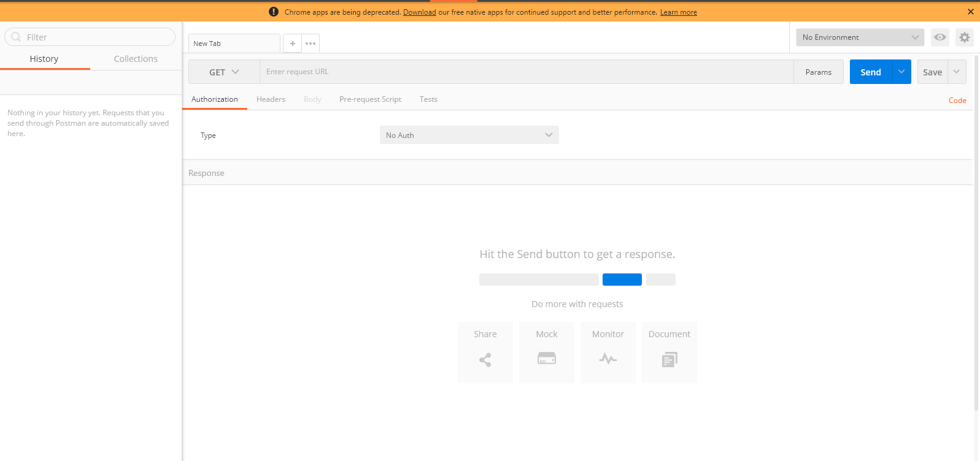Open the Body tab
The width and height of the screenshot is (980, 461).
(312, 99)
